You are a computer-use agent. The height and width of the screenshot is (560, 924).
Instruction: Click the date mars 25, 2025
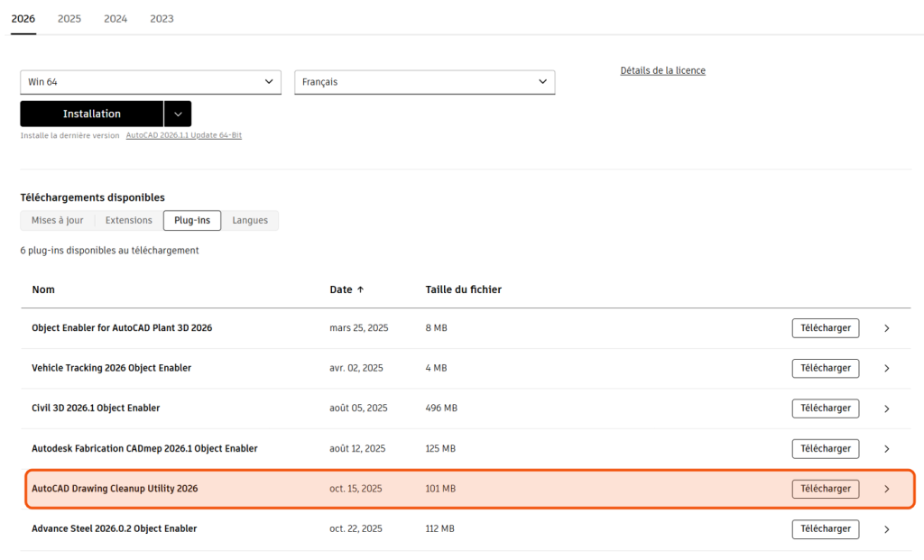[359, 328]
